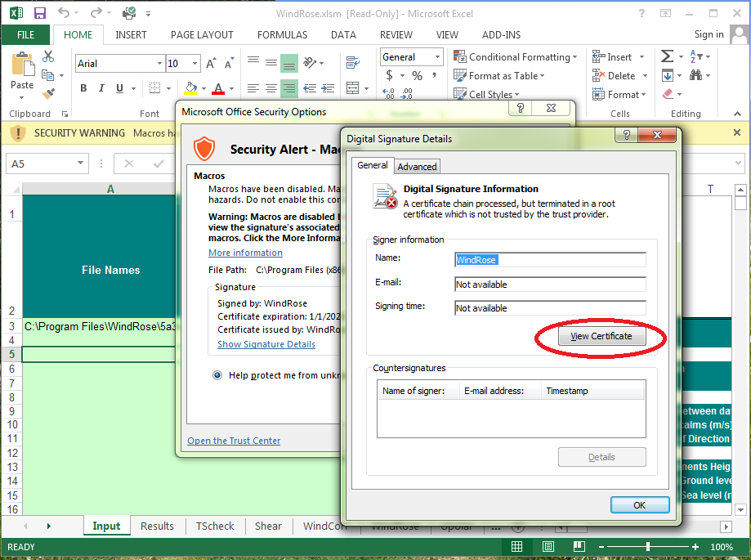The width and height of the screenshot is (751, 560).
Task: Select row 3 header
Action: [11, 326]
